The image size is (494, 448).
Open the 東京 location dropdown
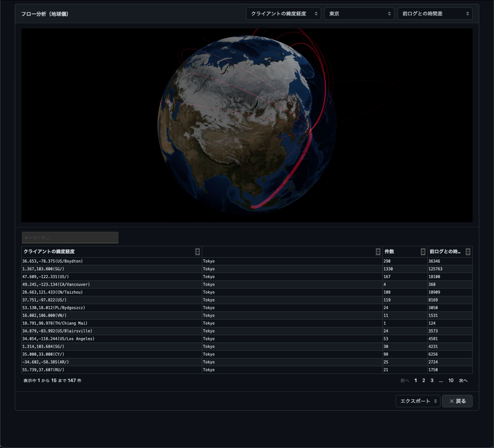pyautogui.click(x=359, y=14)
